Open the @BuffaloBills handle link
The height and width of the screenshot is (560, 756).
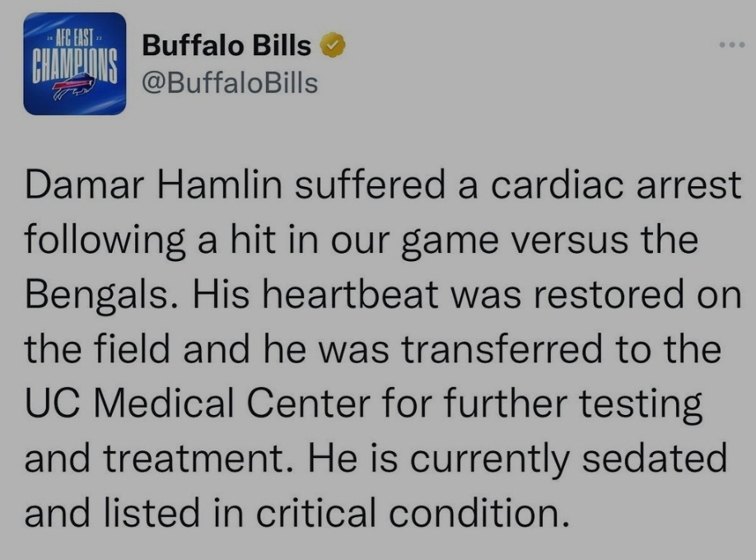pyautogui.click(x=230, y=83)
